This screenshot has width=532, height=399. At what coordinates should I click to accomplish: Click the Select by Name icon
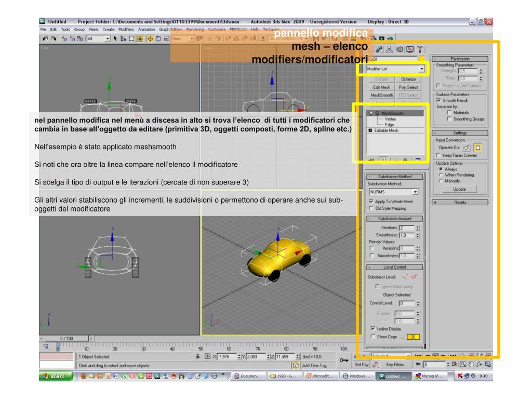[123, 38]
